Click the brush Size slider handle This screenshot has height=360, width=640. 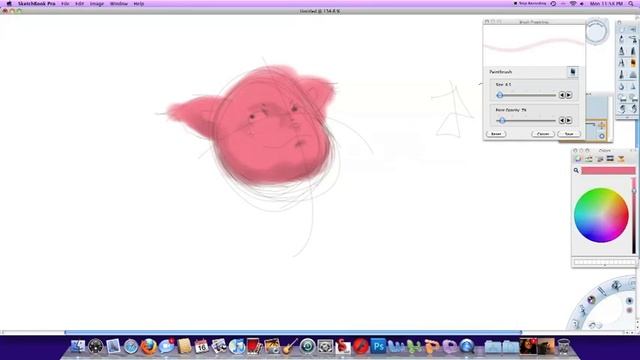click(500, 95)
